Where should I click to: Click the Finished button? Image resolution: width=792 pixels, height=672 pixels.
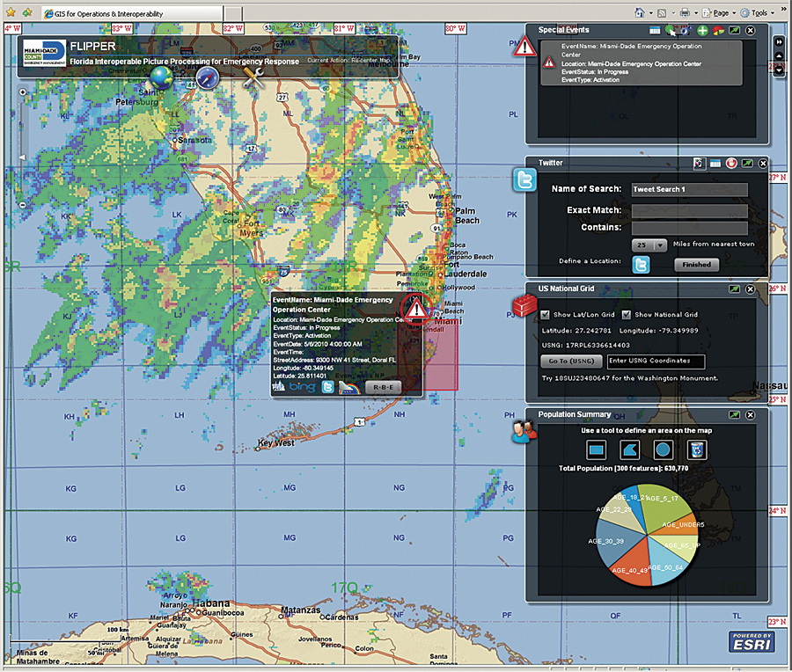coord(697,265)
